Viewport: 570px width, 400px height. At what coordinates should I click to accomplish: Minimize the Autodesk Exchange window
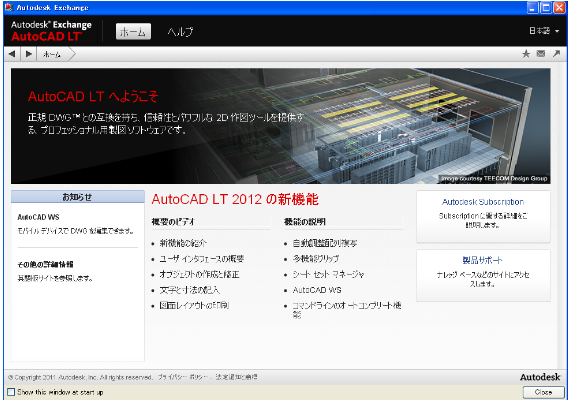click(533, 8)
